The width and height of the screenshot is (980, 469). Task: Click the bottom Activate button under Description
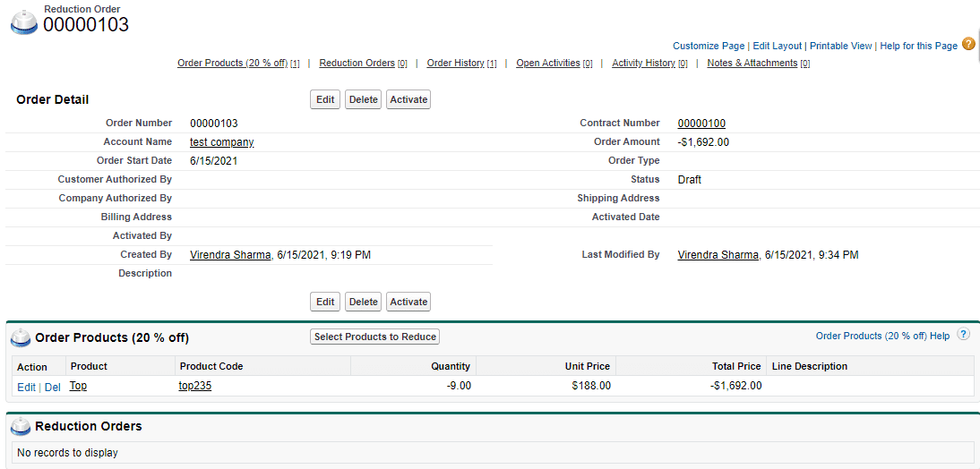pos(408,302)
